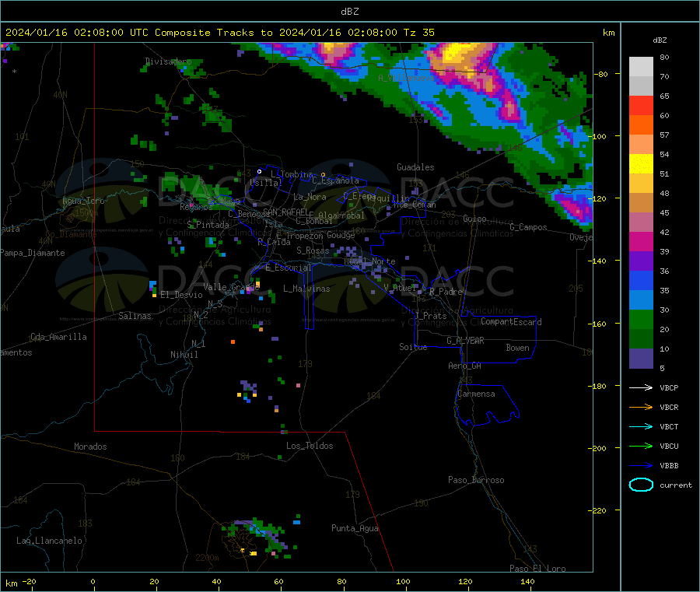Screen dimensions: 700x592
Task: Click the cyan 'current' ellipse legend icon
Action: 641,485
